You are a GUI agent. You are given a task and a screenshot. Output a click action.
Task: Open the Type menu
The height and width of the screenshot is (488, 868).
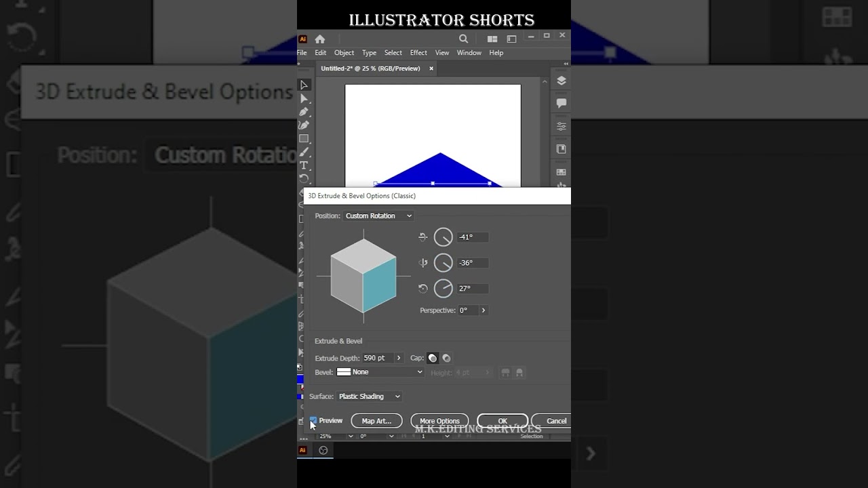(x=369, y=53)
